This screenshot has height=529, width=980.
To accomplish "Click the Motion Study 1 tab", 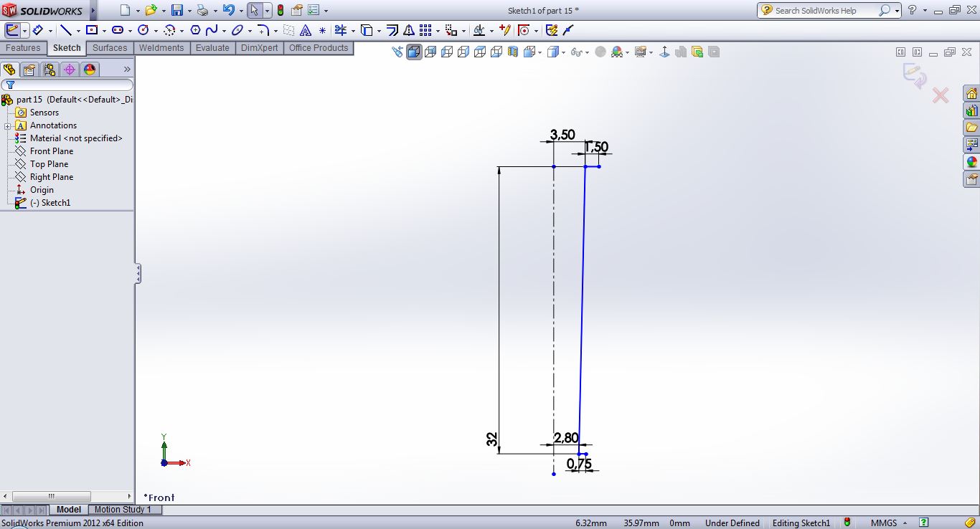I will click(x=123, y=510).
